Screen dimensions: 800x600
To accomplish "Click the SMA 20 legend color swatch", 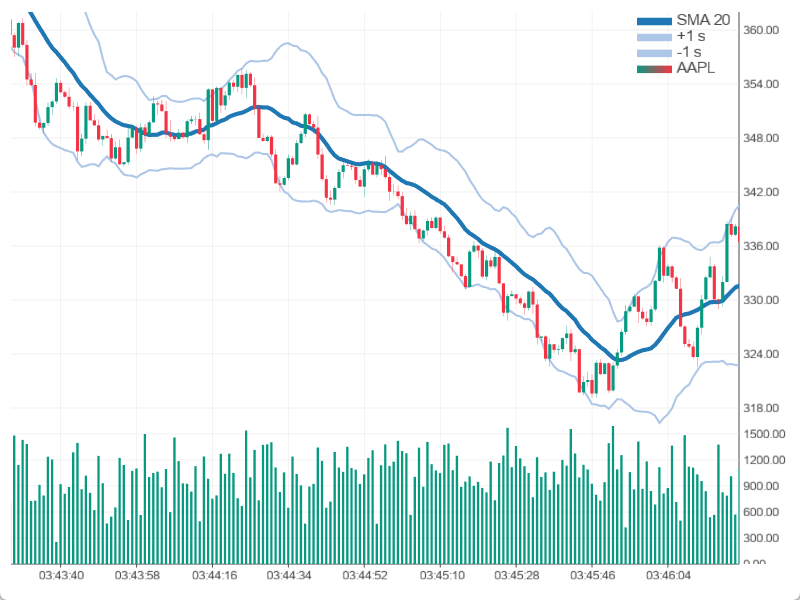I will click(x=654, y=20).
